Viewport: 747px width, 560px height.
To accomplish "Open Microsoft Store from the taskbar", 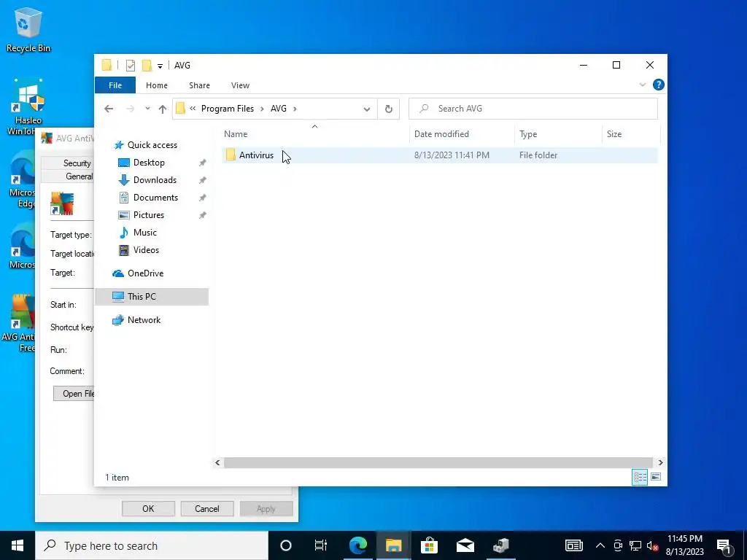I will click(x=429, y=545).
